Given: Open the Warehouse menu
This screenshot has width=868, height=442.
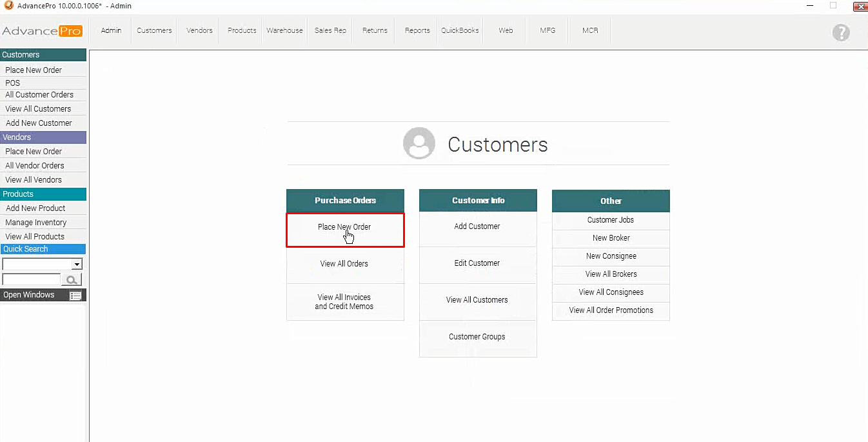Looking at the screenshot, I should [x=284, y=30].
